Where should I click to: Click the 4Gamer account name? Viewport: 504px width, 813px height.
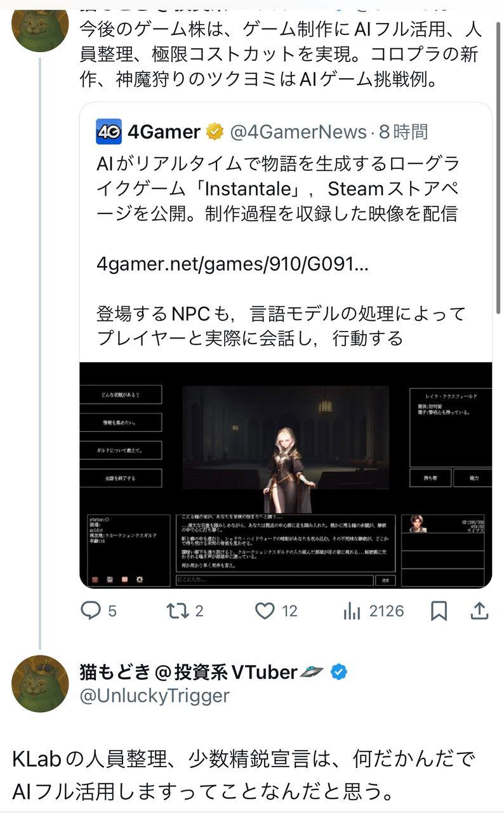[164, 131]
